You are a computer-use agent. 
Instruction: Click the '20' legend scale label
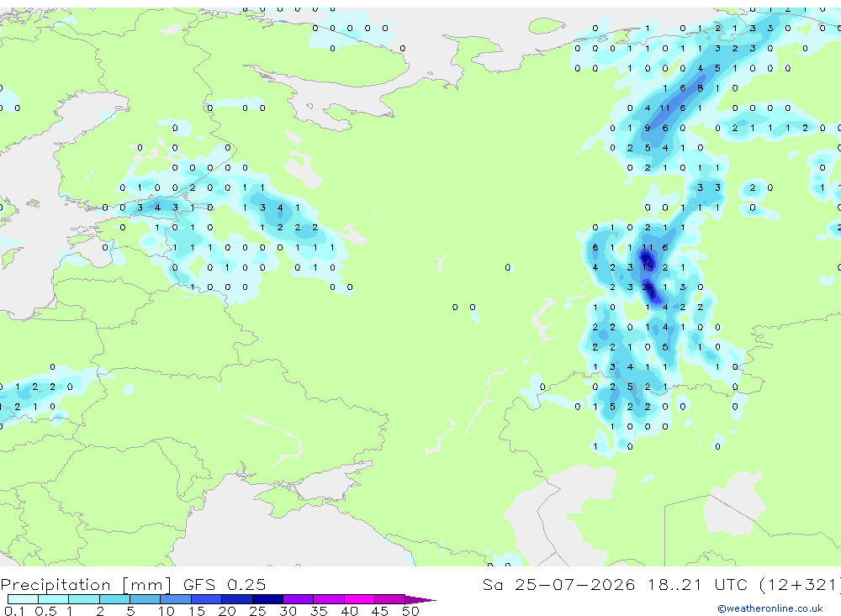tap(227, 611)
